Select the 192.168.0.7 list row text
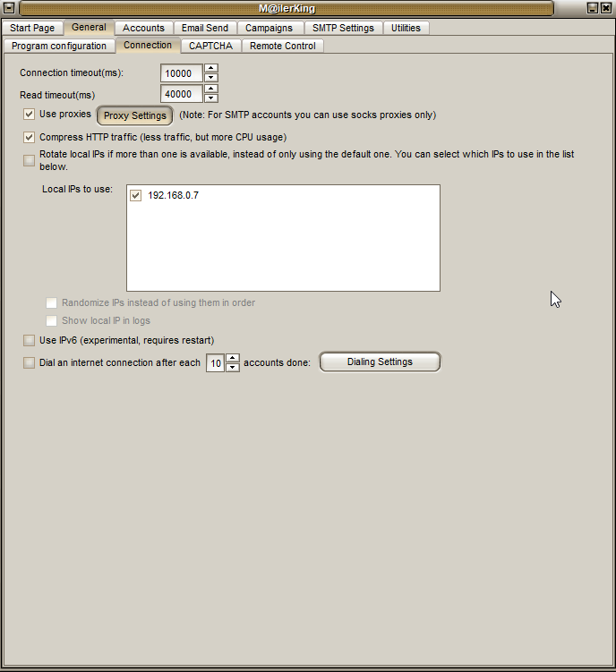 click(x=174, y=195)
